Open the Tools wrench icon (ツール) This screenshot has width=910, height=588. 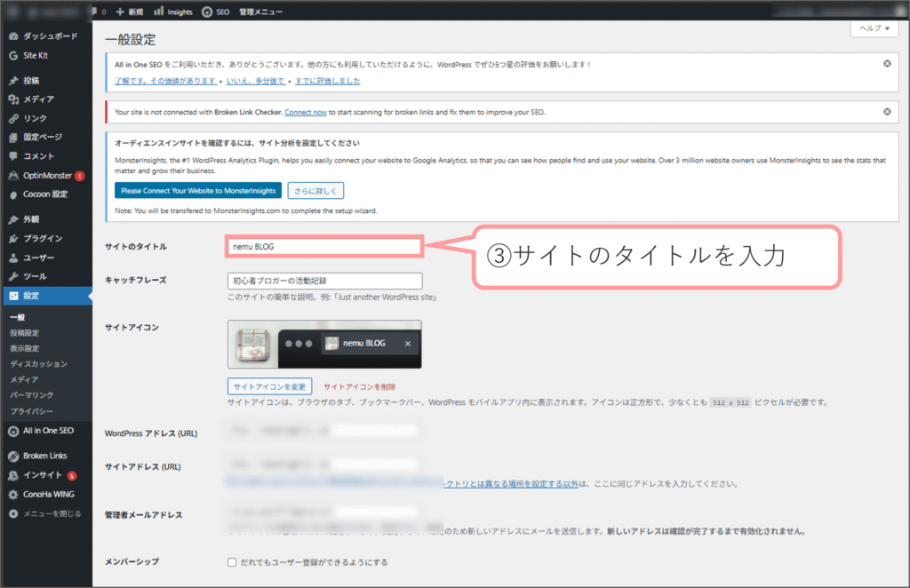click(x=13, y=276)
